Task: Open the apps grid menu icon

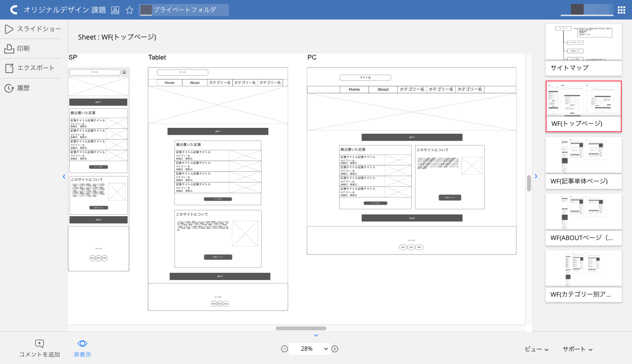Action: tap(621, 10)
